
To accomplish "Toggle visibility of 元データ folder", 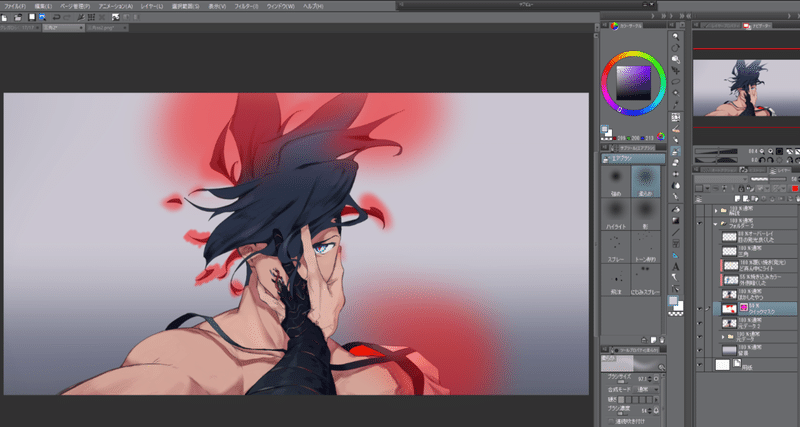I will (x=699, y=337).
